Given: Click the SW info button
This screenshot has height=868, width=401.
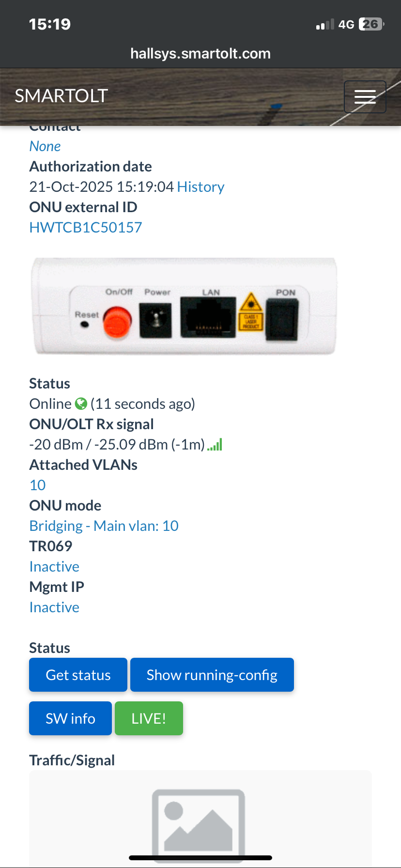Looking at the screenshot, I should pyautogui.click(x=70, y=718).
